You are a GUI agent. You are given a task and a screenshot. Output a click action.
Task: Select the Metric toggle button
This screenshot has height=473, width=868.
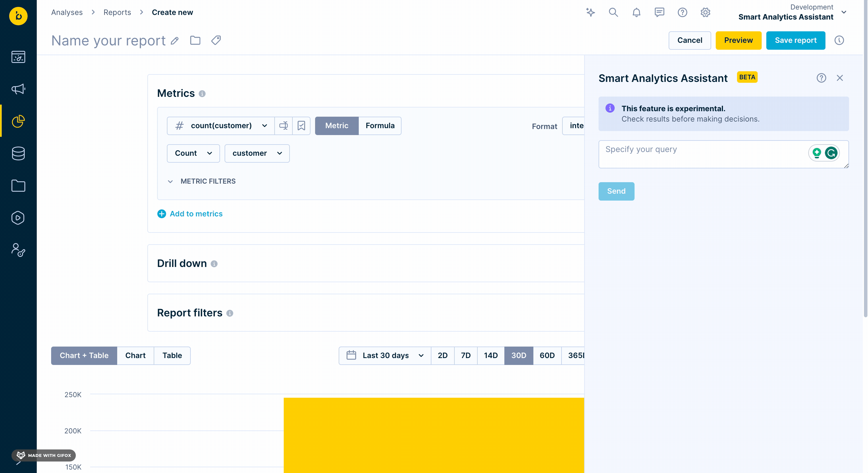coord(337,126)
